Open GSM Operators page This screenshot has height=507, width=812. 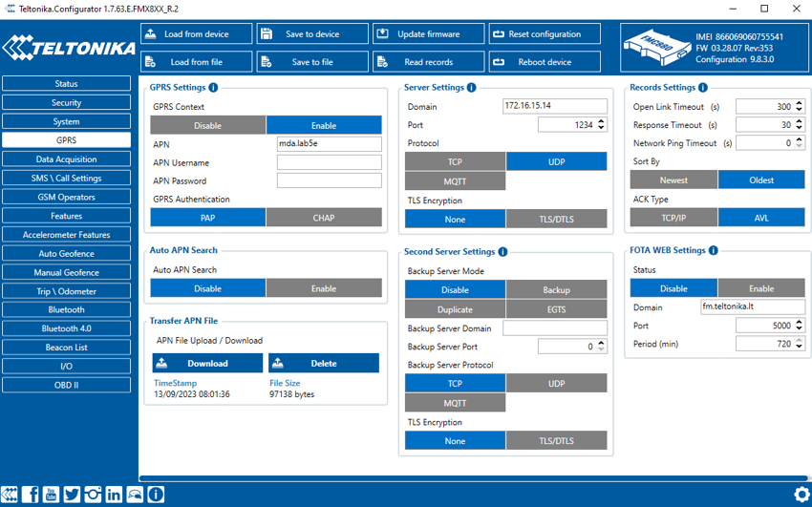66,197
